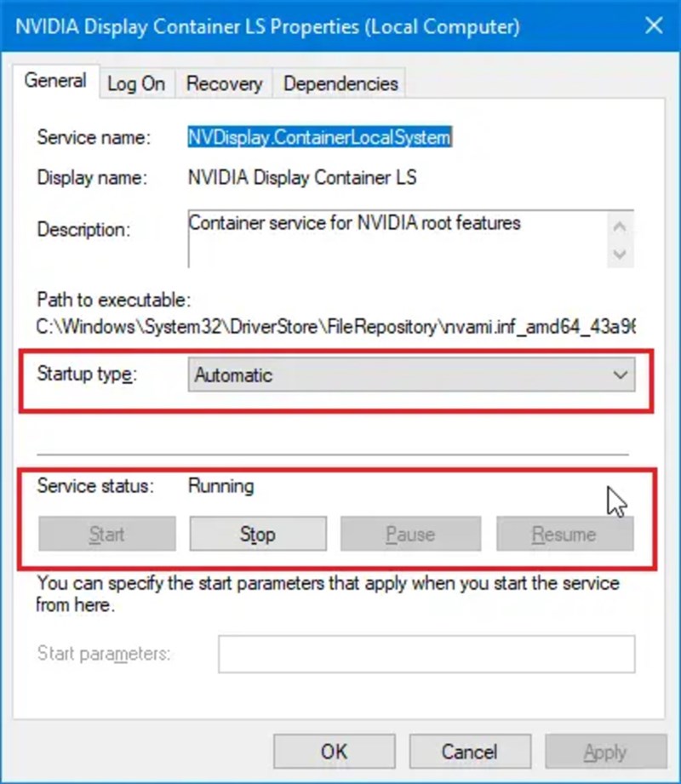Click the Pause service button

(x=410, y=534)
